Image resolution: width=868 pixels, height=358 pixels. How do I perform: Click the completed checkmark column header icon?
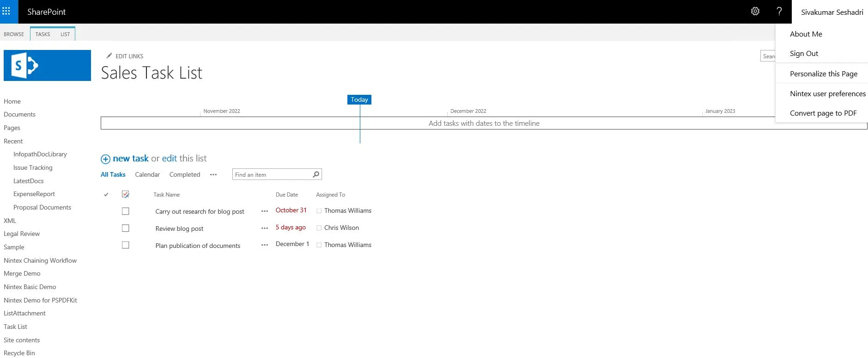(106, 195)
